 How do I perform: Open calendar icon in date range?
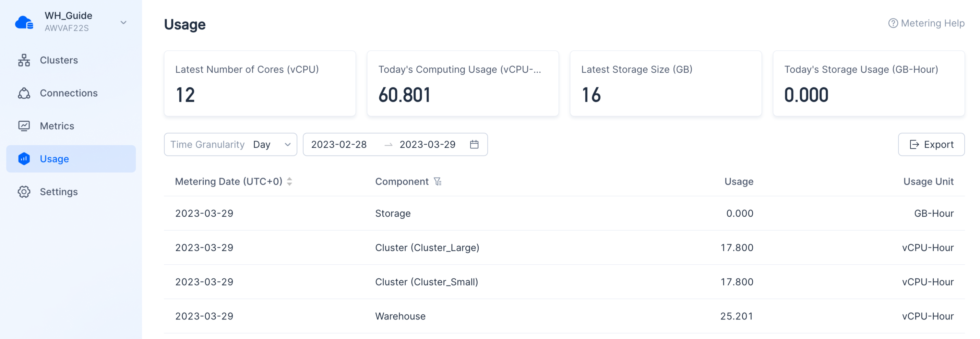tap(474, 145)
